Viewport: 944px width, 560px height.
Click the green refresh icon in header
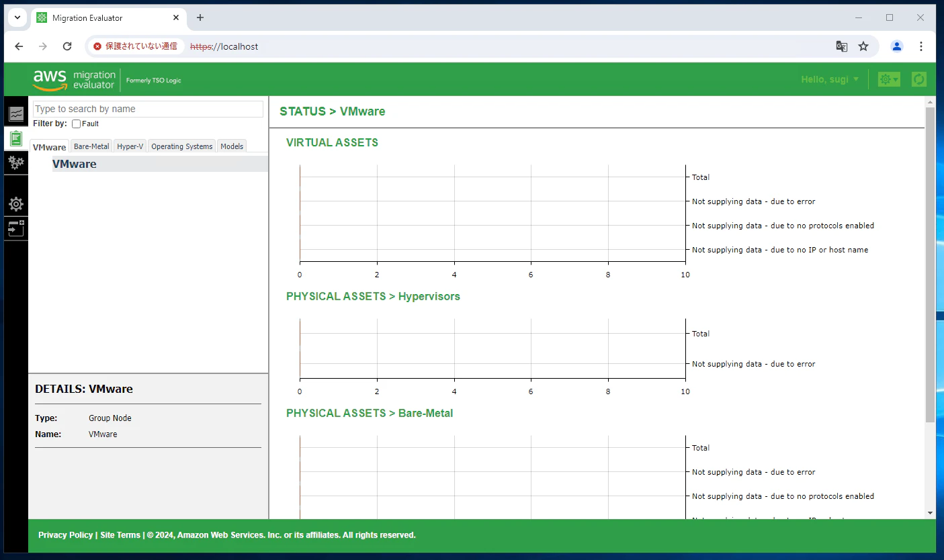[x=919, y=79]
